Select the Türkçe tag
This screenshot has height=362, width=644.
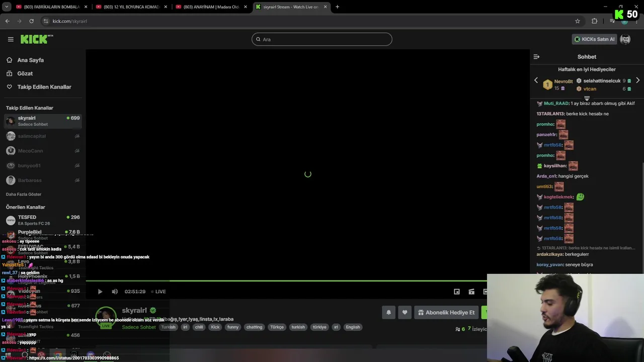pyautogui.click(x=277, y=327)
